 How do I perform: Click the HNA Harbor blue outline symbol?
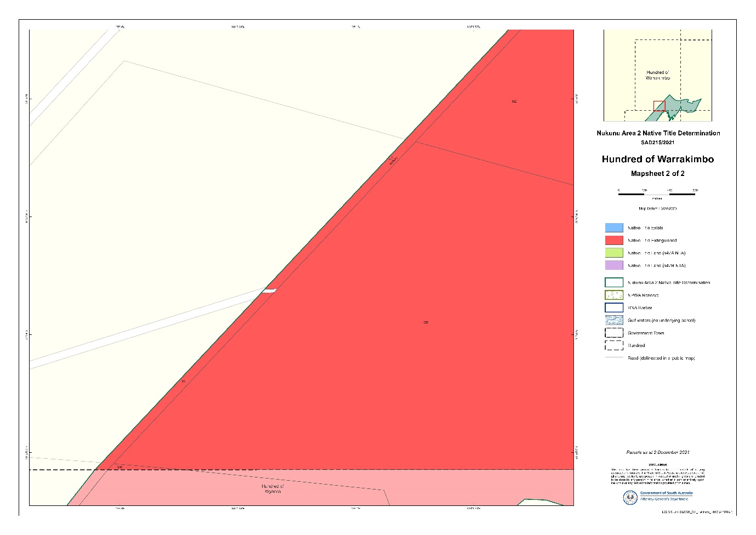pos(614,308)
